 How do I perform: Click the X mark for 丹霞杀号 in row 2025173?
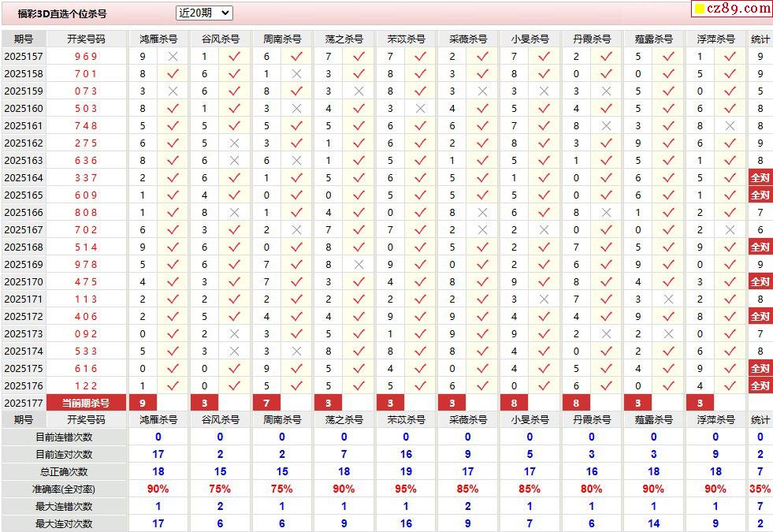607,334
